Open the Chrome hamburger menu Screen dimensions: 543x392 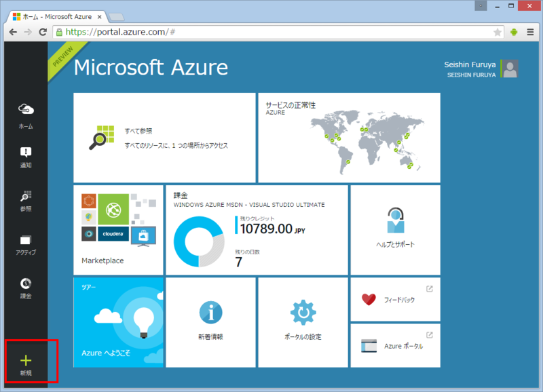coord(530,32)
